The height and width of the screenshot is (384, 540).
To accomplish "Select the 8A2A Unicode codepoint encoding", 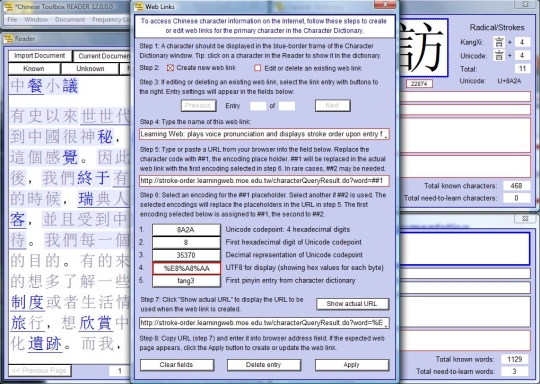I will [186, 230].
